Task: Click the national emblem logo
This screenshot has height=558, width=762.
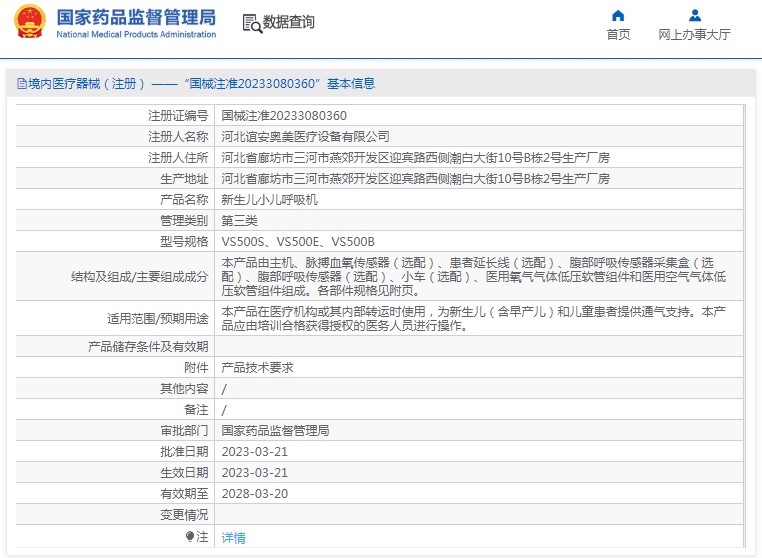Action: [x=30, y=21]
